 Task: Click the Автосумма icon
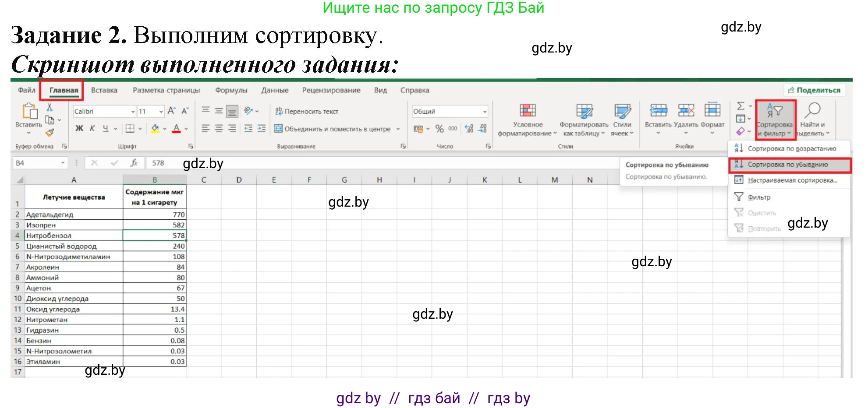pos(740,106)
